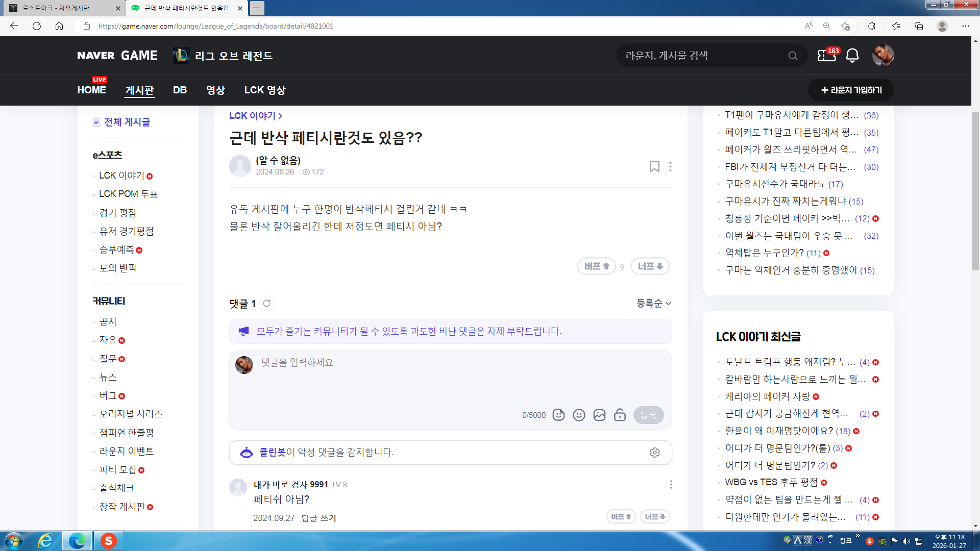The height and width of the screenshot is (551, 980).
Task: Upvote the post with the 버프 button
Action: pyautogui.click(x=596, y=266)
